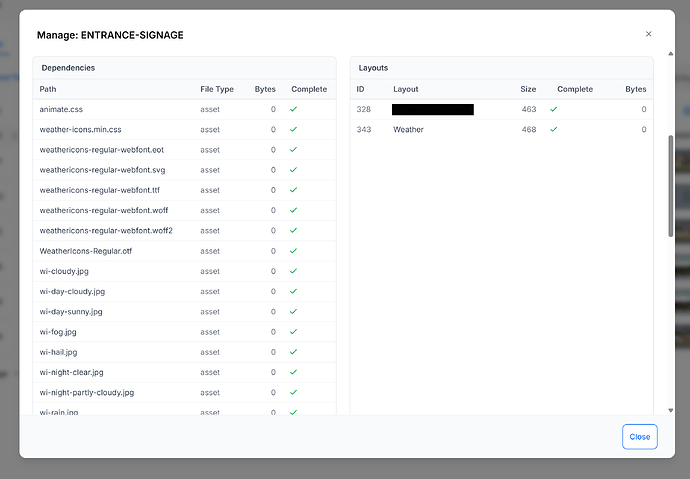
Task: Select weathericons-regular-webfont.eot file name
Action: coord(102,150)
